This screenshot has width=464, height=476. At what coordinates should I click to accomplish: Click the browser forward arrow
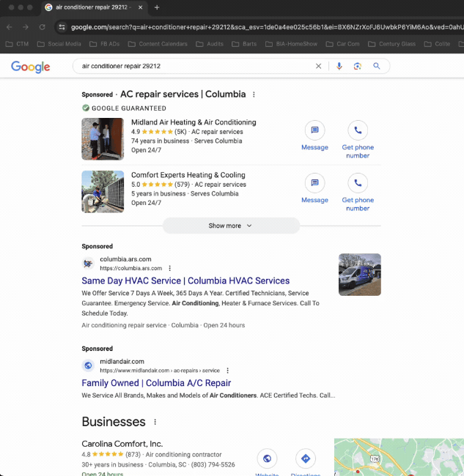26,27
